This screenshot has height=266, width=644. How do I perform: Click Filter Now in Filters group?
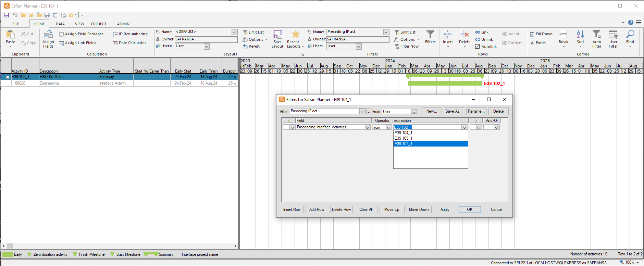[407, 46]
